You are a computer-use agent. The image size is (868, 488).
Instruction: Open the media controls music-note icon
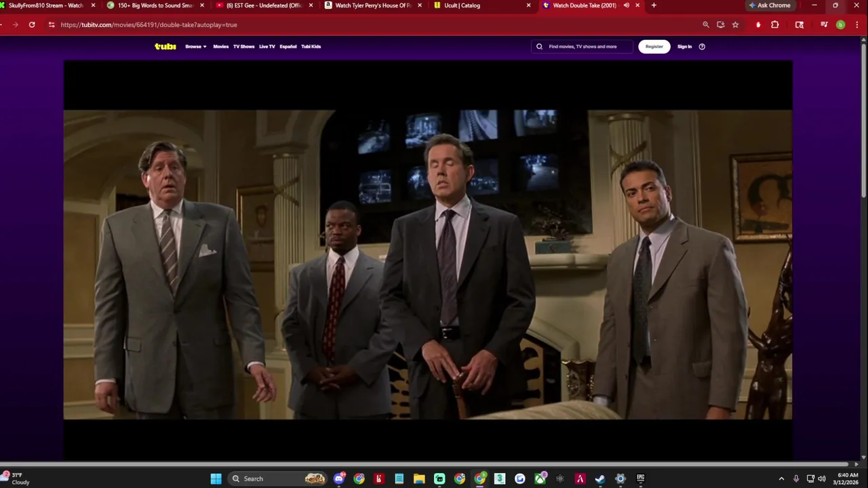[824, 24]
